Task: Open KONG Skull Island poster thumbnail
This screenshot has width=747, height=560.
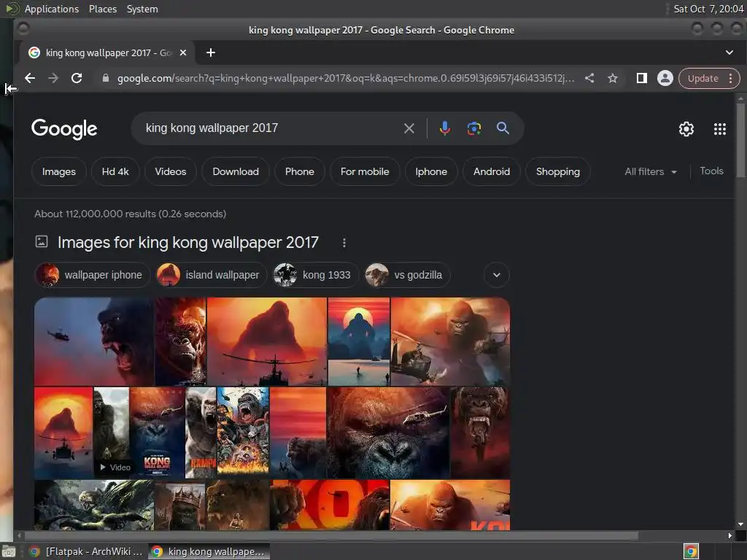Action: [158, 433]
